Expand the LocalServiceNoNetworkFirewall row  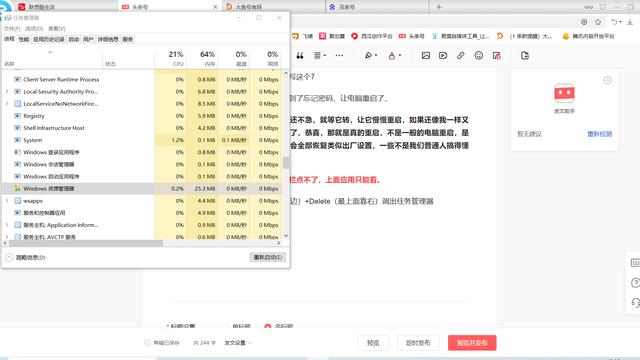(7, 104)
